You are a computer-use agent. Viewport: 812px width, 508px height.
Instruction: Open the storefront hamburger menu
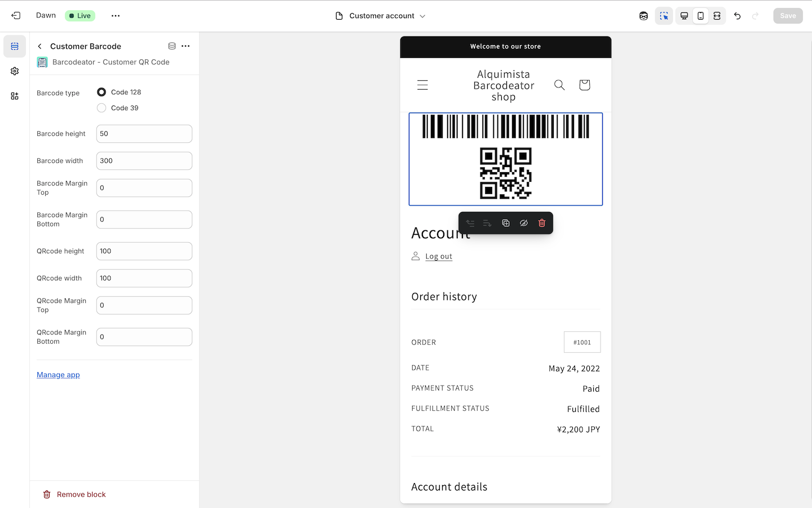(x=422, y=85)
